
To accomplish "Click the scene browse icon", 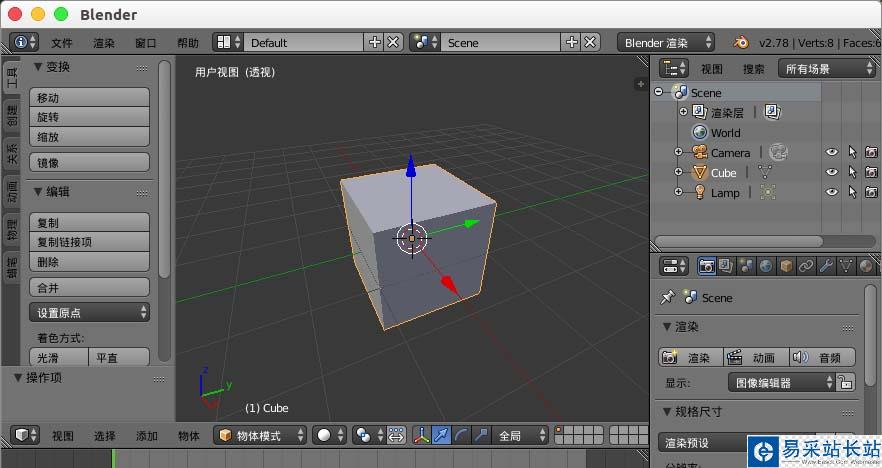I will tap(425, 42).
